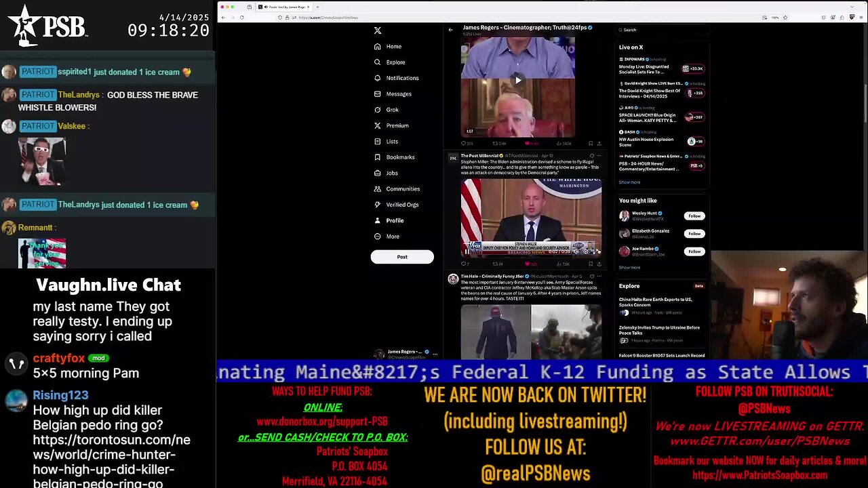Screen dimensions: 868x488
Task: Open Zelensky Invites Trump trend
Action: (x=661, y=334)
